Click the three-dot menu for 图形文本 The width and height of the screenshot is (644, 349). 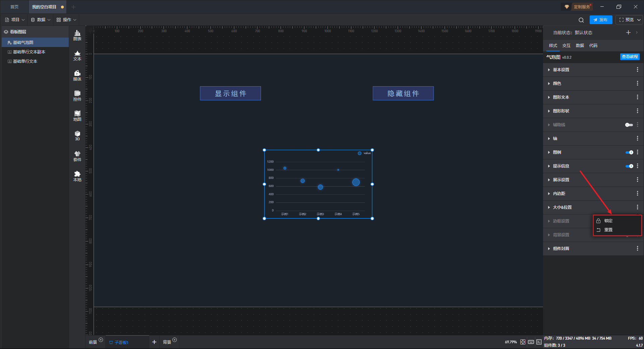pos(637,97)
